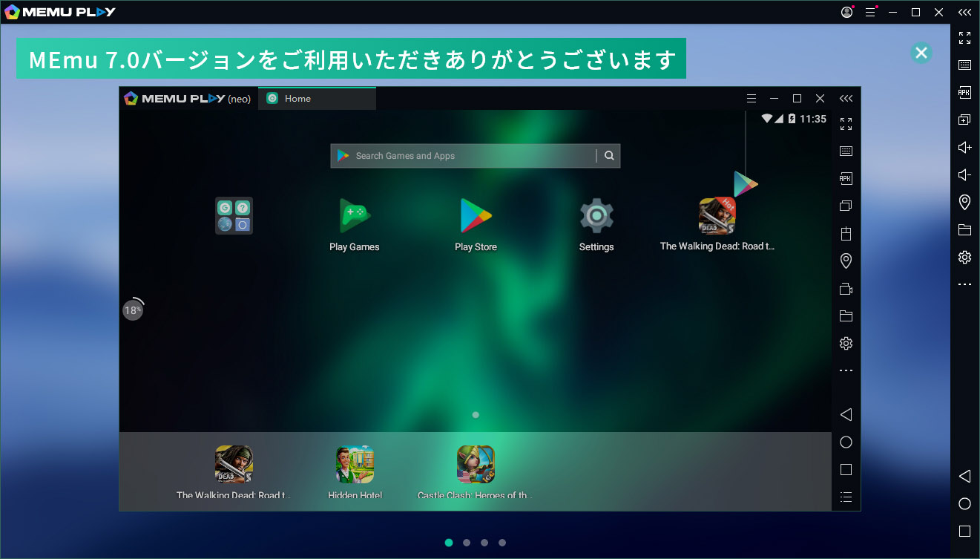Click the magnifier search icon in search bar

coord(609,156)
